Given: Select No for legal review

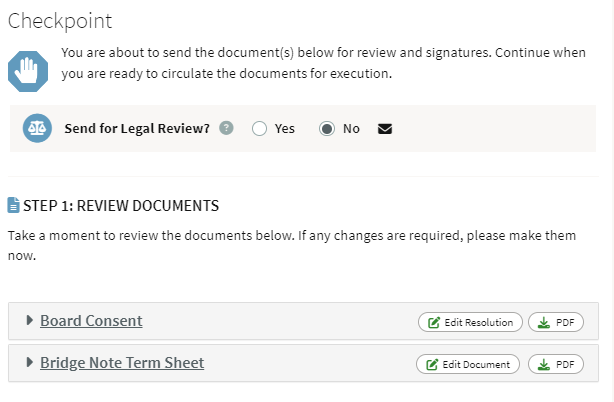Looking at the screenshot, I should click(327, 128).
